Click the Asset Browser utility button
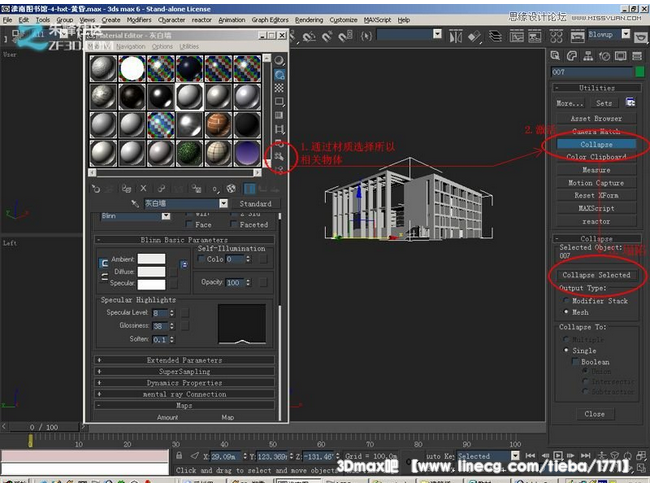 (596, 118)
